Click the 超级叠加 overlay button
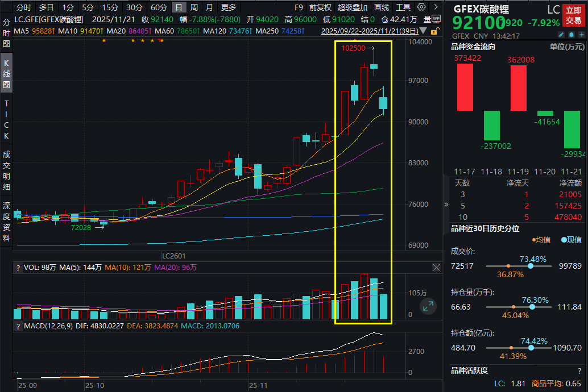This screenshot has height=392, width=588. coord(353,7)
